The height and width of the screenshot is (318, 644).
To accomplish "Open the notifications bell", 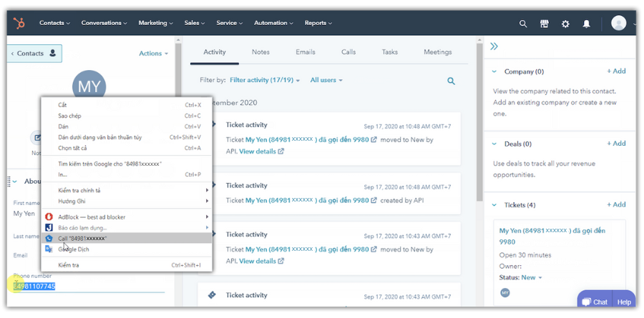I will (x=587, y=24).
